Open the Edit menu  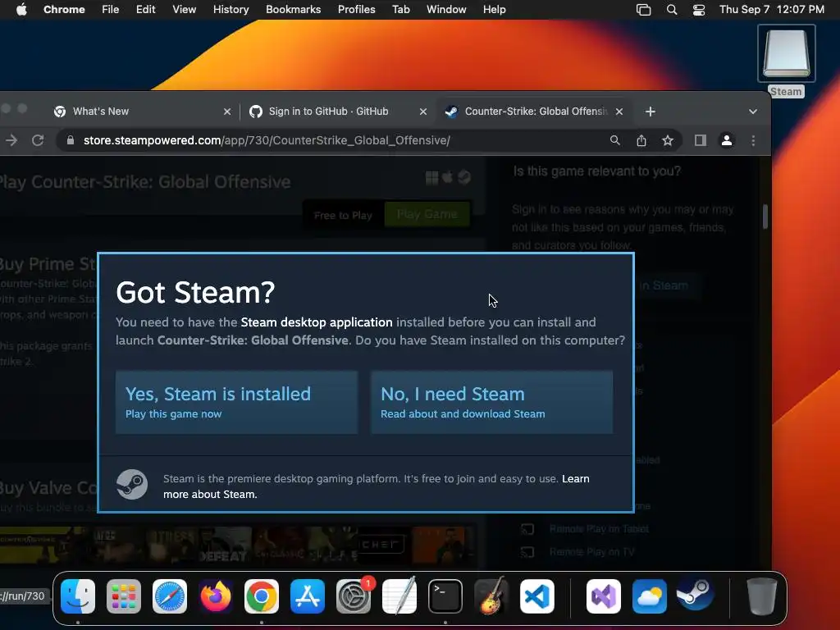click(145, 9)
